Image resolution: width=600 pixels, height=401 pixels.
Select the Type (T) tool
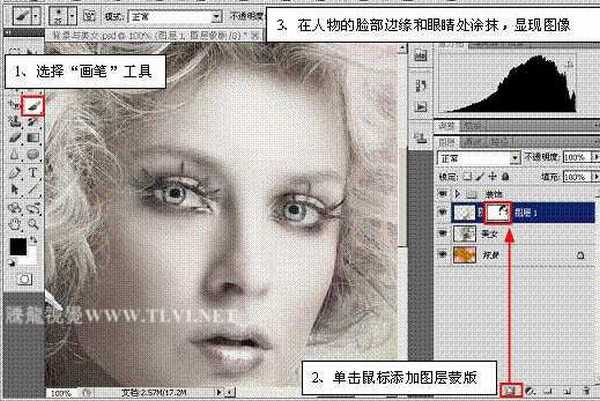[34, 172]
